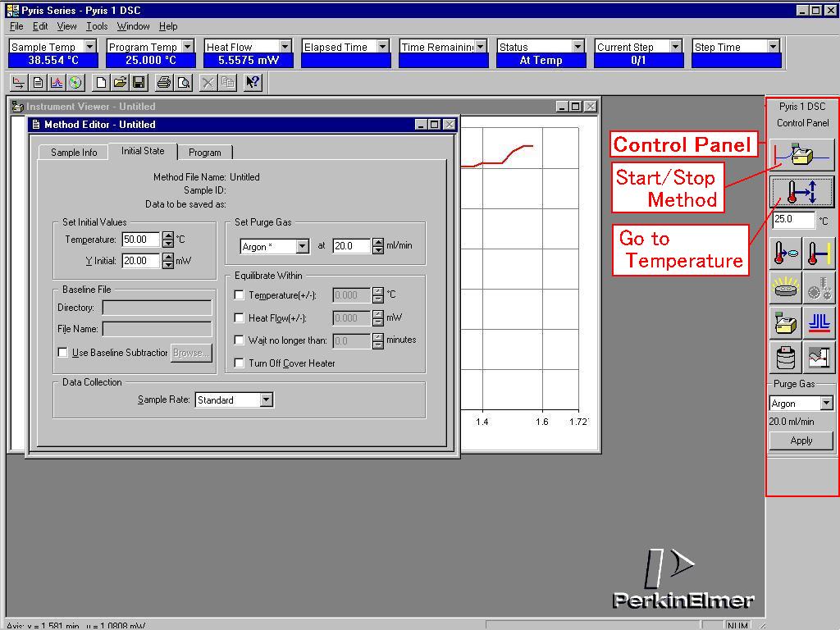This screenshot has height=630, width=840.
Task: Enable Heat Flow(+/-) equilibrate checkbox
Action: 240,317
